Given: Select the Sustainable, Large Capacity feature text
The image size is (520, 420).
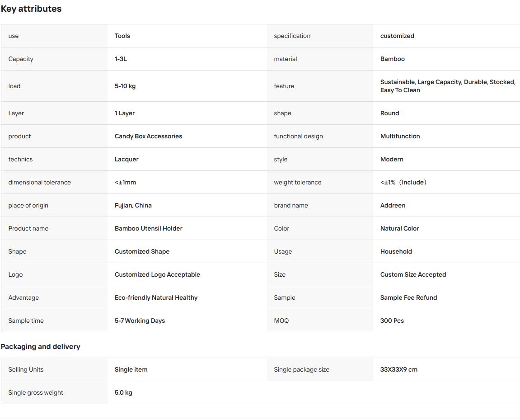Looking at the screenshot, I should tap(448, 86).
